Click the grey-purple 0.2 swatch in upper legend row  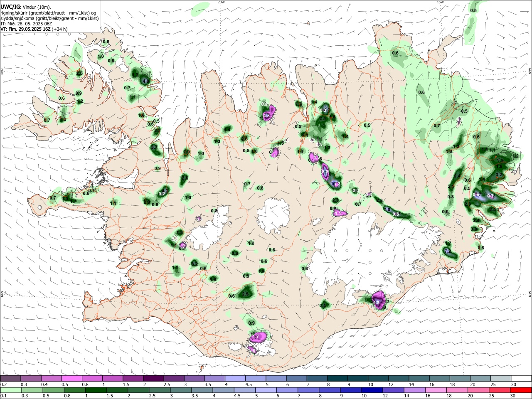(x=10, y=378)
